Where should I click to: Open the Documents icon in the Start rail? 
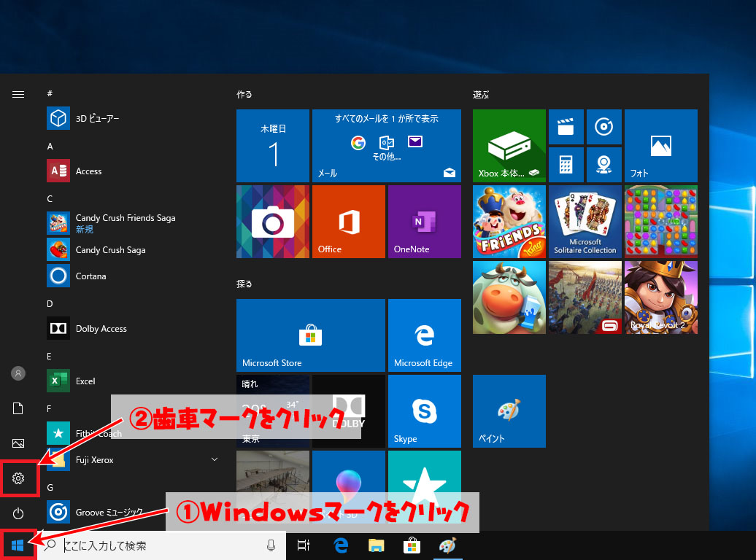(x=18, y=408)
